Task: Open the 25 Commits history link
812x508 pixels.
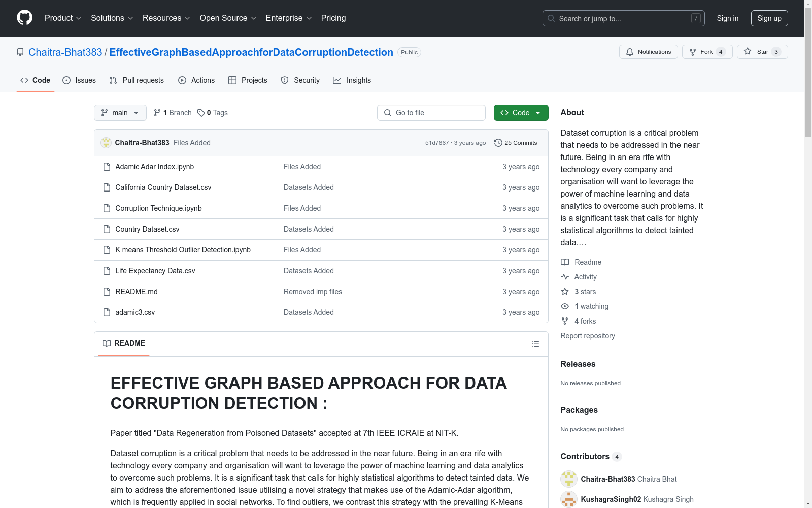Action: coord(516,143)
